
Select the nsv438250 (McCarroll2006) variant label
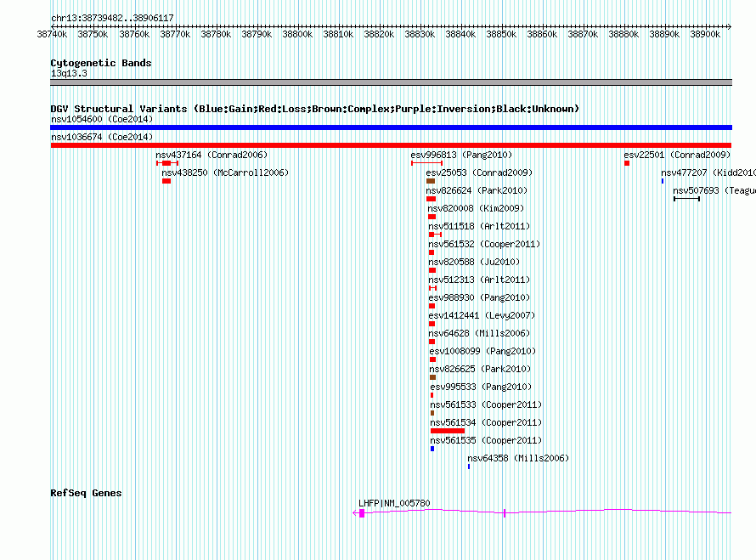pyautogui.click(x=225, y=173)
